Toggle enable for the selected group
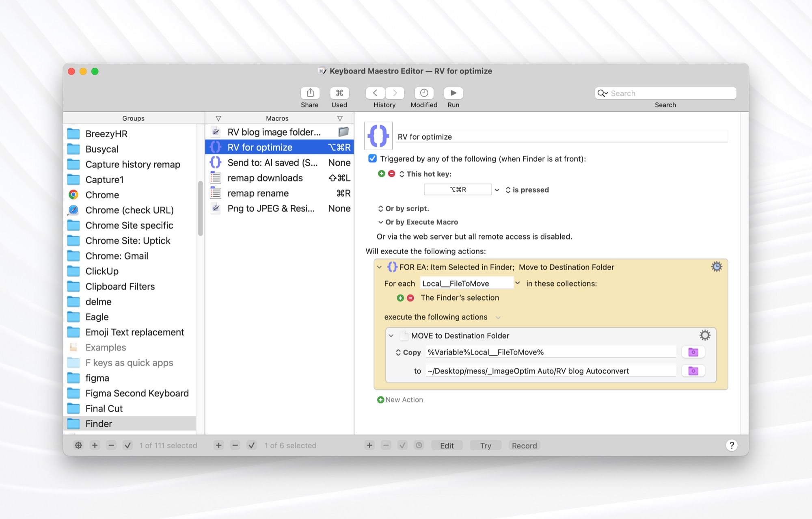 click(x=127, y=445)
